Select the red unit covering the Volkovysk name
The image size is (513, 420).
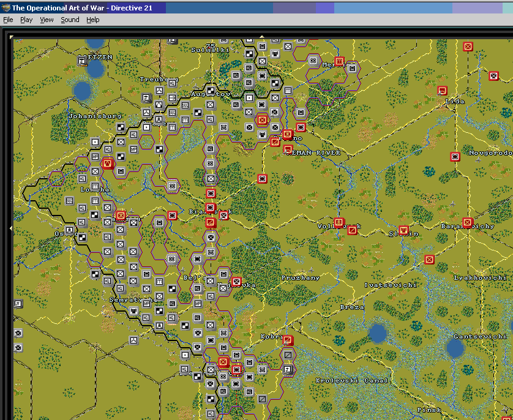click(339, 223)
